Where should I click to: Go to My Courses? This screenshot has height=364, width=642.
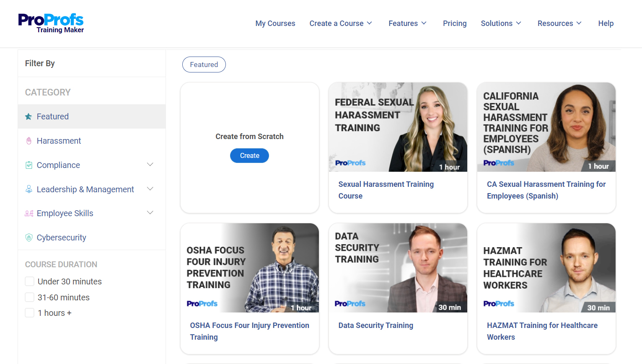tap(275, 23)
